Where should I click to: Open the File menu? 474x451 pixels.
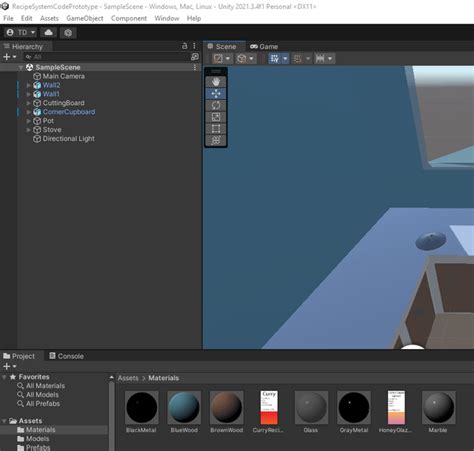coord(8,18)
